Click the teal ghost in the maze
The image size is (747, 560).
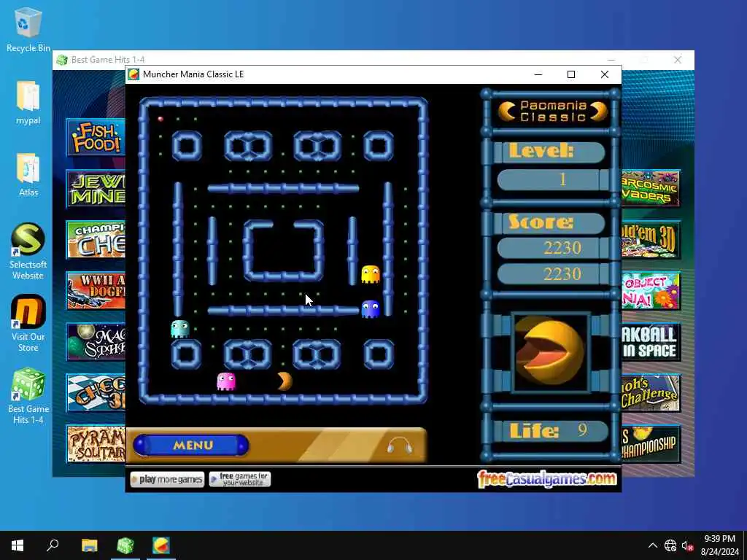tap(180, 329)
